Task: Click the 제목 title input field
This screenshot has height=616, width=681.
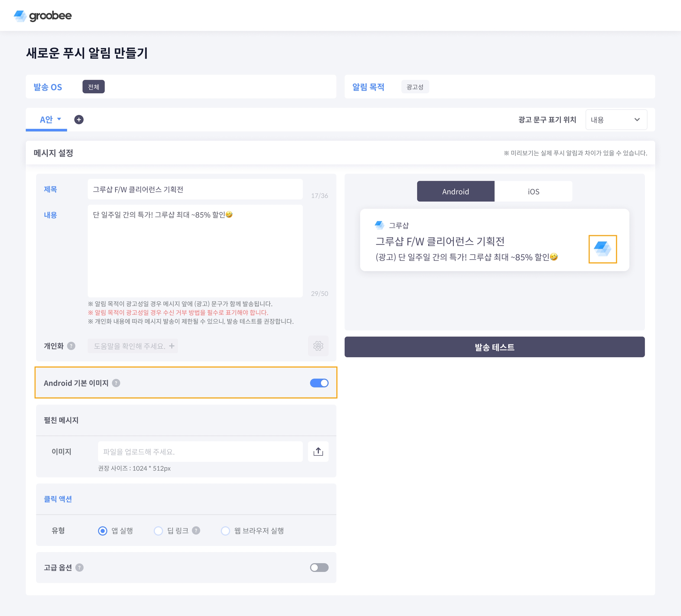Action: (195, 189)
